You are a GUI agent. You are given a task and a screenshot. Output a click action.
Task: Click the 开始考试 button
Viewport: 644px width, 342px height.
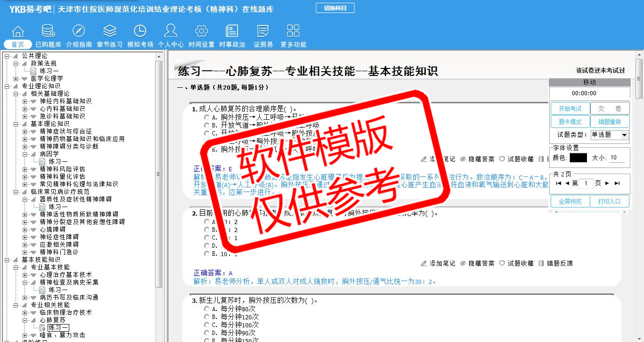click(x=570, y=108)
